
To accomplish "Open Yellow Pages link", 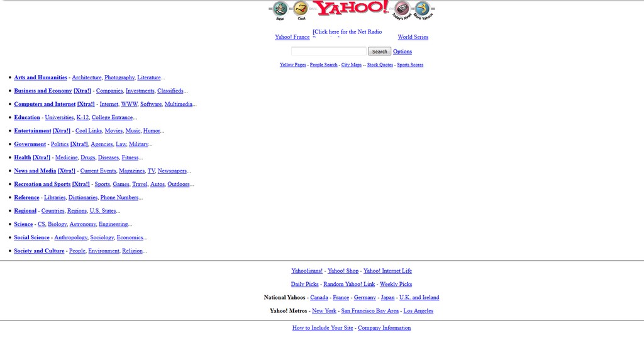I will tap(292, 65).
